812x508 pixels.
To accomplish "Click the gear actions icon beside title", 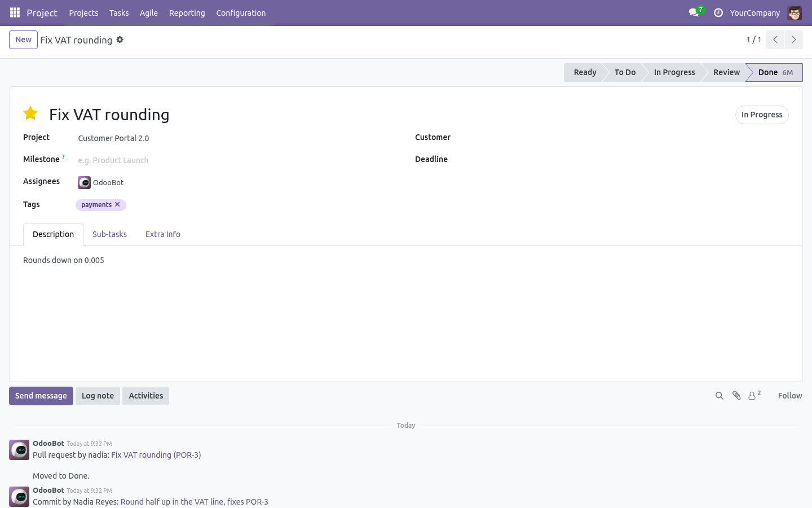I will pyautogui.click(x=120, y=40).
